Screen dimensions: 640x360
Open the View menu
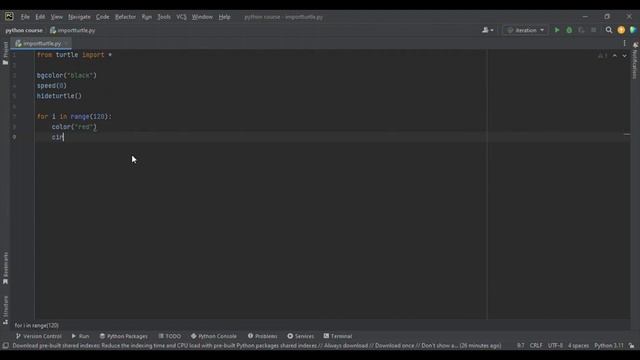[57, 17]
